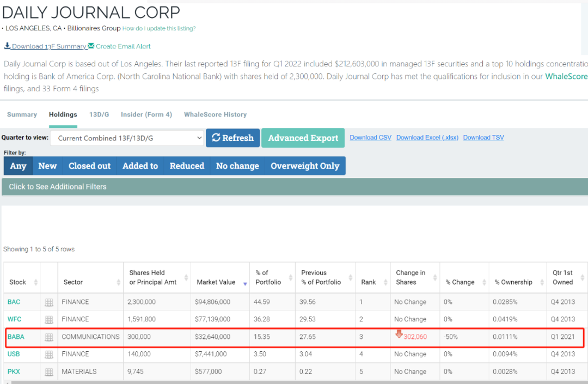Viewport: 588px width, 384px height.
Task: Filter holdings by Added to
Action: coord(140,166)
